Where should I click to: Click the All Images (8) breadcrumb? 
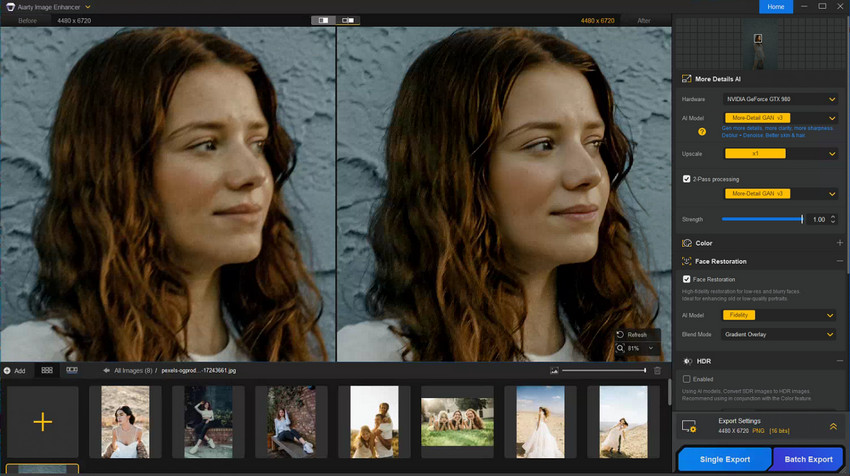pyautogui.click(x=133, y=371)
